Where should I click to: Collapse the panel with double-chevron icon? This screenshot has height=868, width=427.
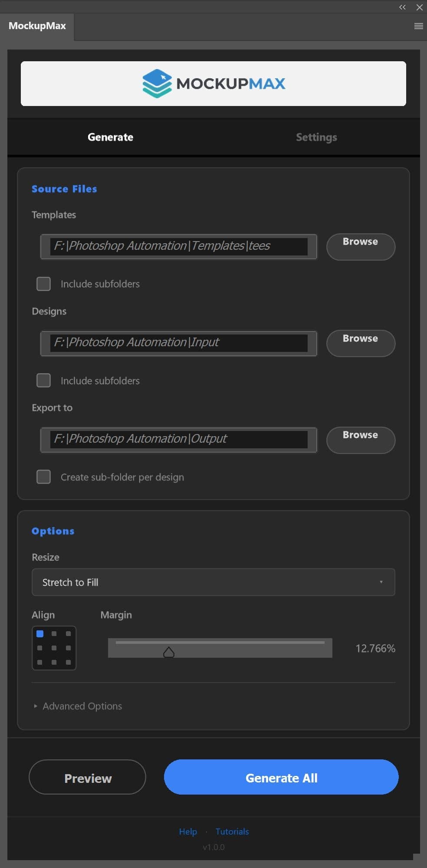[402, 7]
